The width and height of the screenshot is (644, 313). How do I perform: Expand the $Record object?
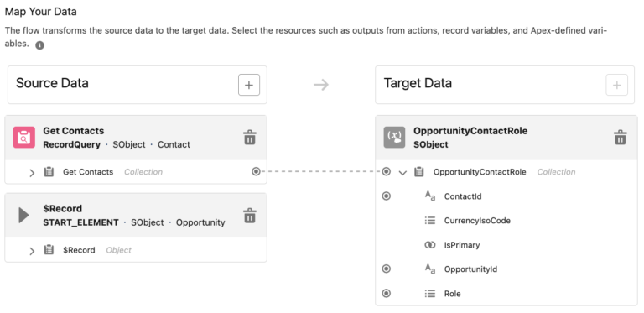(32, 251)
